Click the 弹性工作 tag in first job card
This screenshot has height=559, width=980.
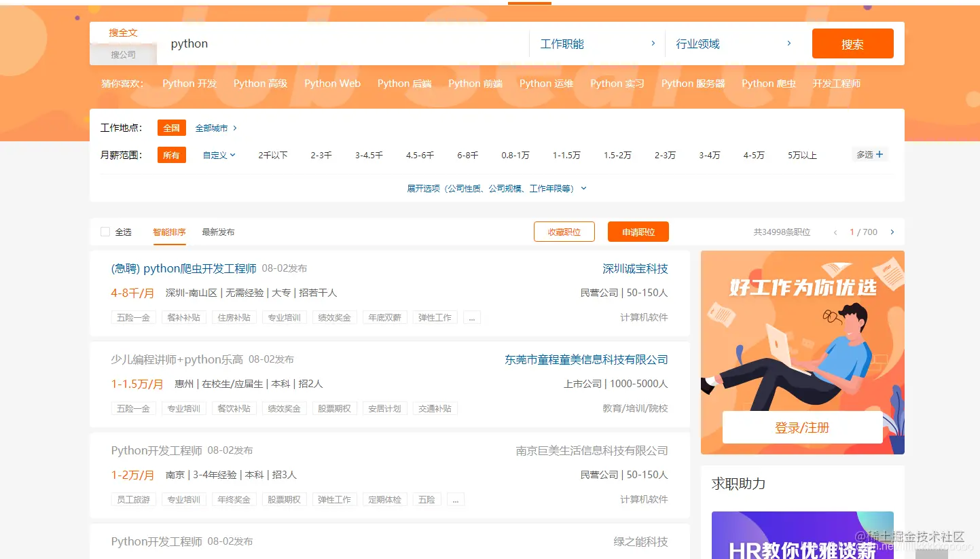point(435,317)
